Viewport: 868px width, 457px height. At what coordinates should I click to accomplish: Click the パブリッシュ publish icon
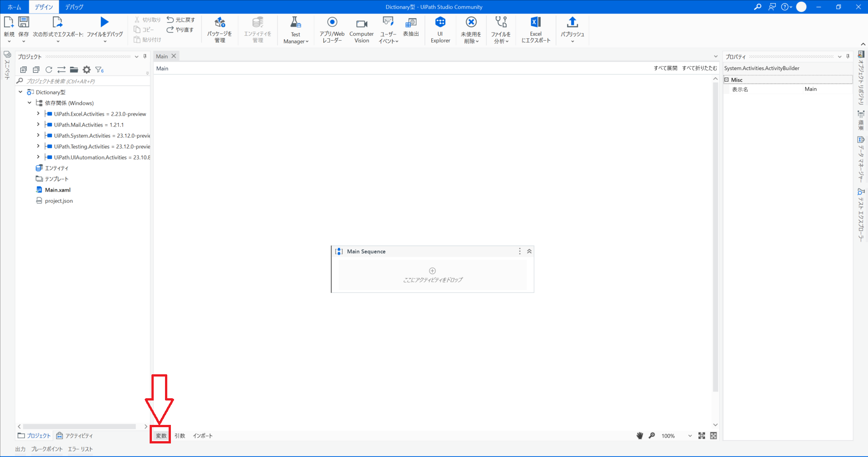(572, 22)
